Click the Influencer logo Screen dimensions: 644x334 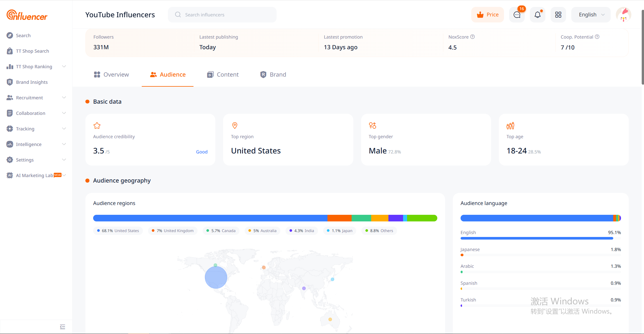click(27, 15)
